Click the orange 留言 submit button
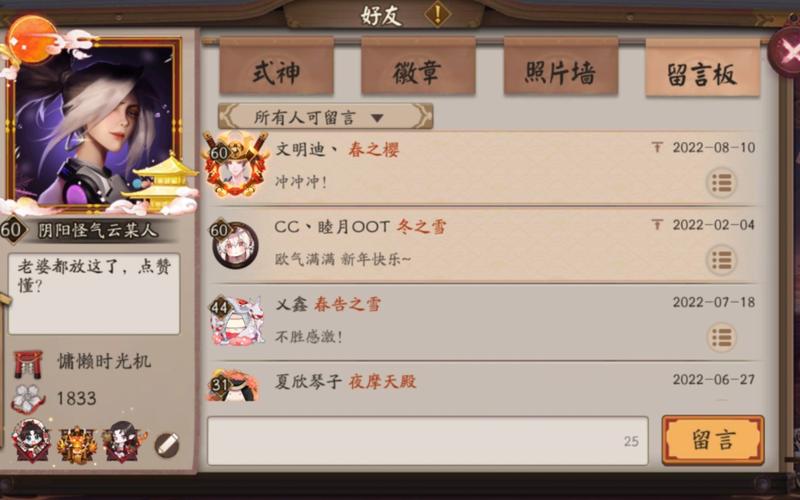Image resolution: width=800 pixels, height=500 pixels. point(713,440)
